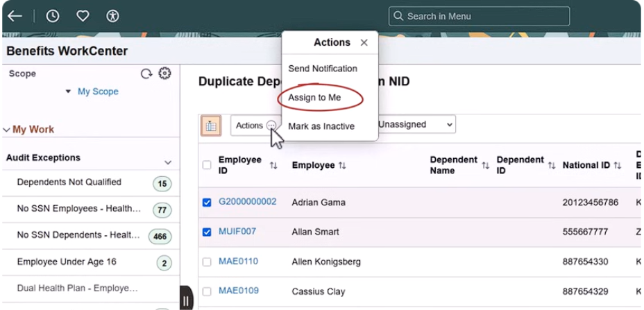The width and height of the screenshot is (644, 310).
Task: Choose Assign to Me action
Action: (x=314, y=98)
